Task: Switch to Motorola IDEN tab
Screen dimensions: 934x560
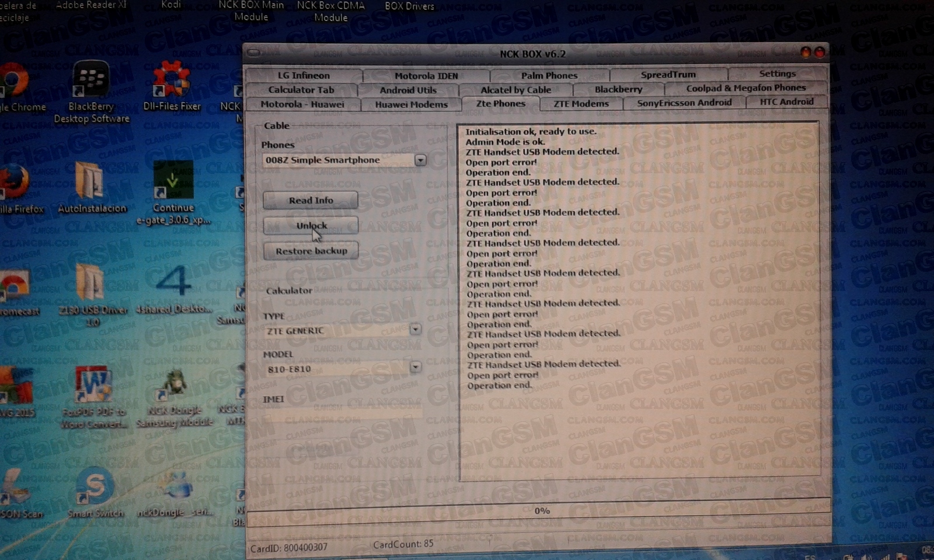Action: pos(426,76)
